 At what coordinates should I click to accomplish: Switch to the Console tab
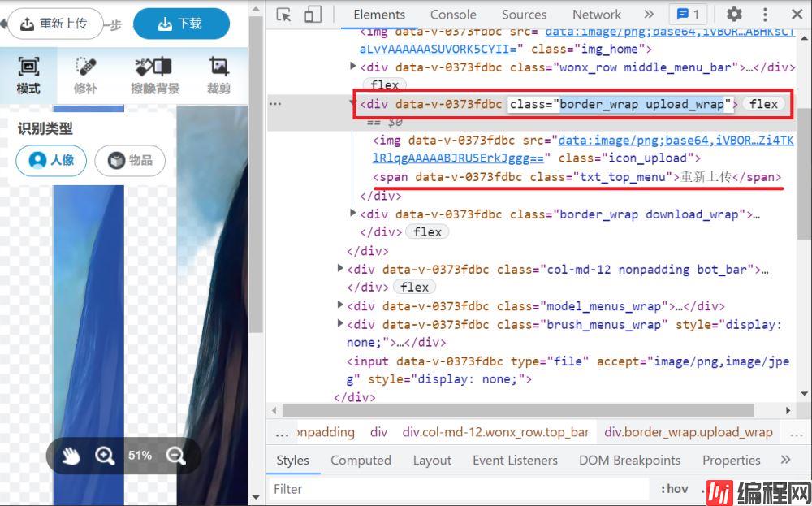[x=453, y=15]
